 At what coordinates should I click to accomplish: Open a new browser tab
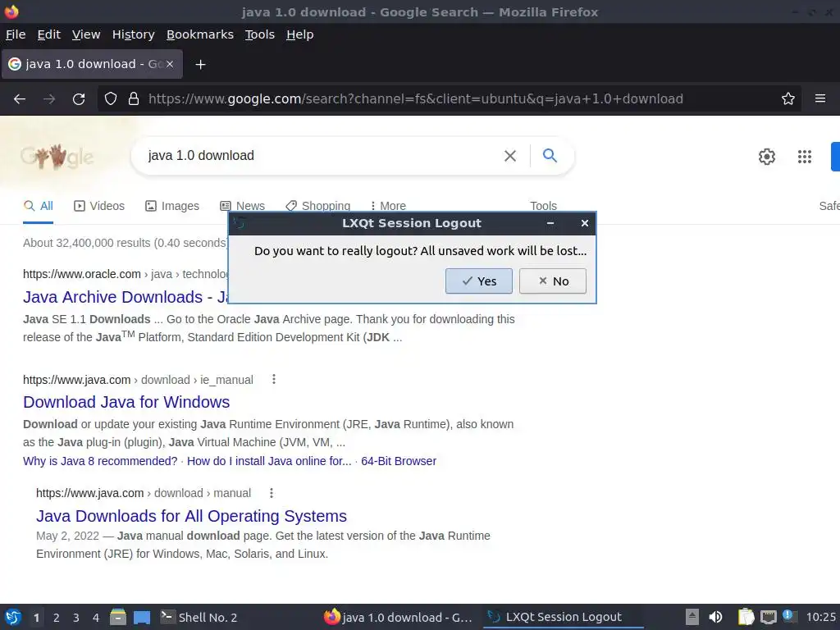(x=200, y=64)
